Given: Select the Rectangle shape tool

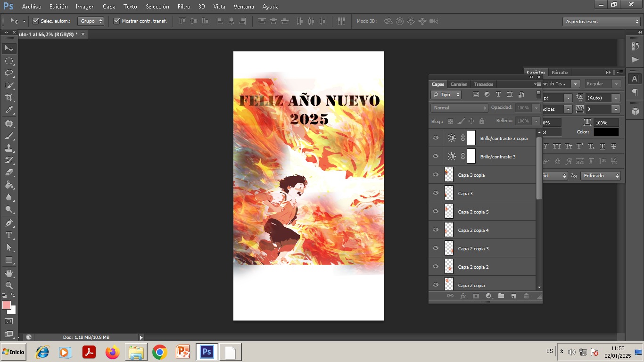Looking at the screenshot, I should (9, 260).
